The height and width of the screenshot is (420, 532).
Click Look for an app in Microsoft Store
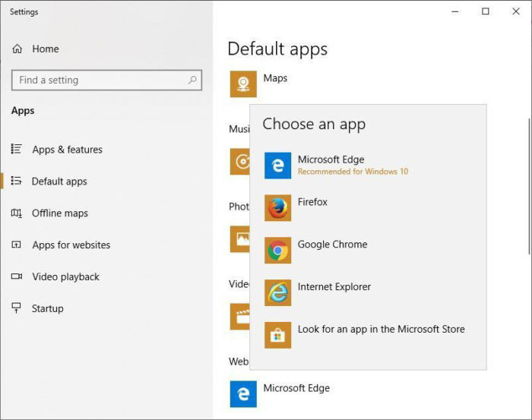381,330
